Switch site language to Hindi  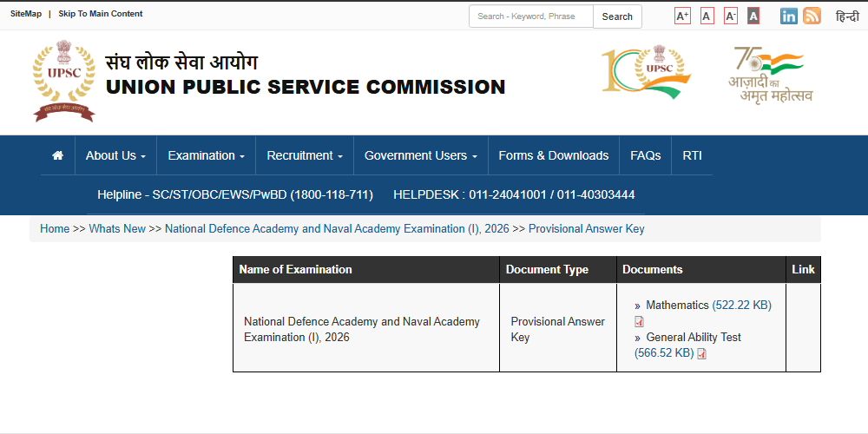(847, 16)
